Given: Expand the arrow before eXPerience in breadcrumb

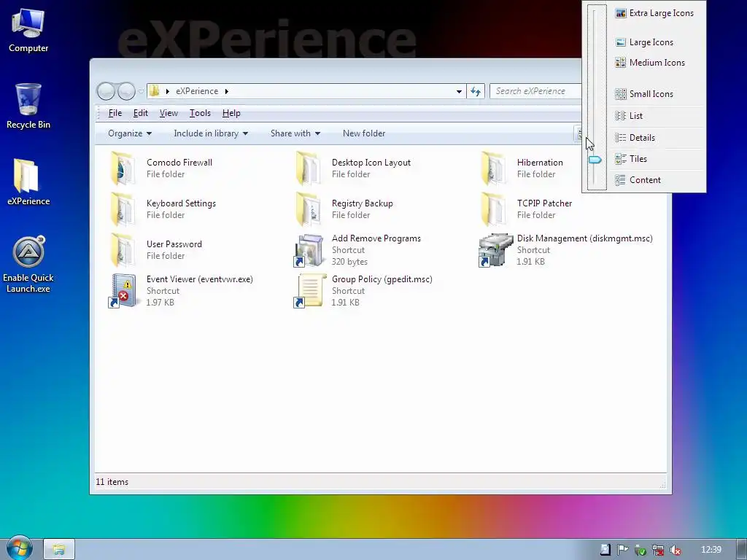Looking at the screenshot, I should coord(168,91).
